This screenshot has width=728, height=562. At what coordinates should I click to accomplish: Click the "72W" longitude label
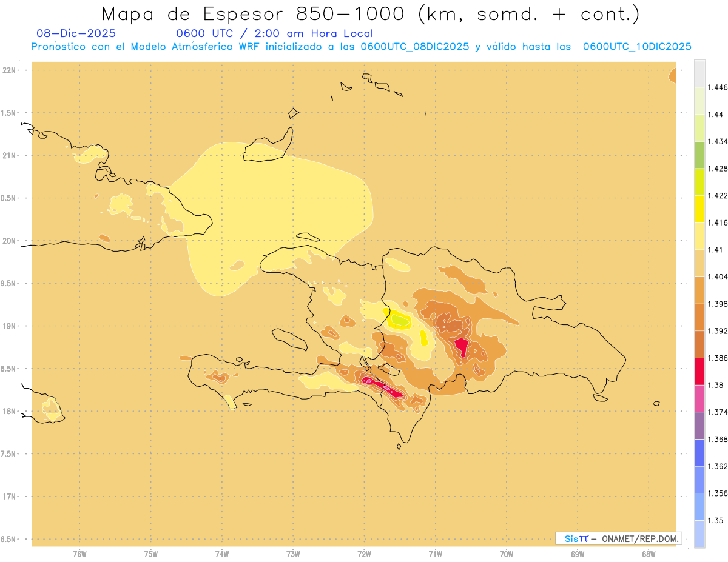click(364, 554)
